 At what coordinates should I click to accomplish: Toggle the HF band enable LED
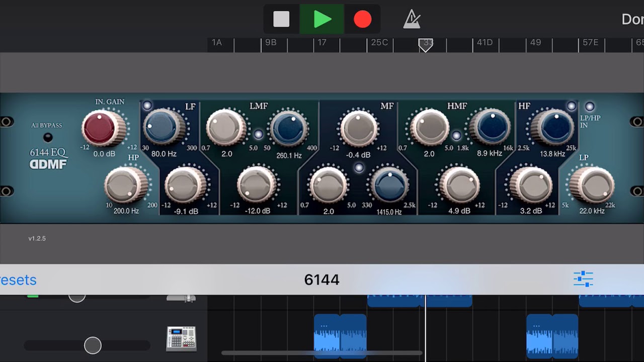click(571, 106)
